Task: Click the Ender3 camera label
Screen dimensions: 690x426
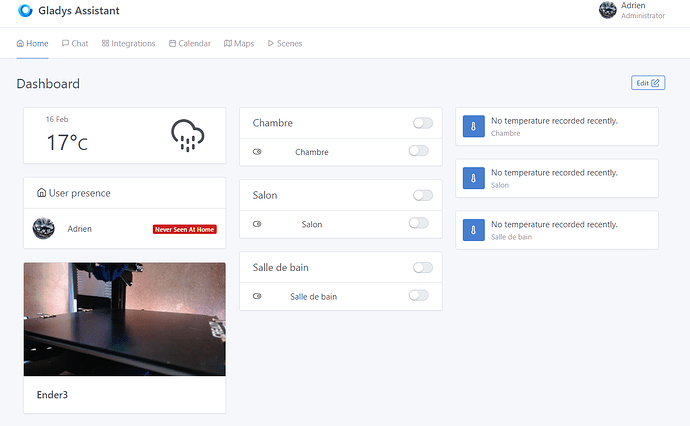Action: pos(52,395)
